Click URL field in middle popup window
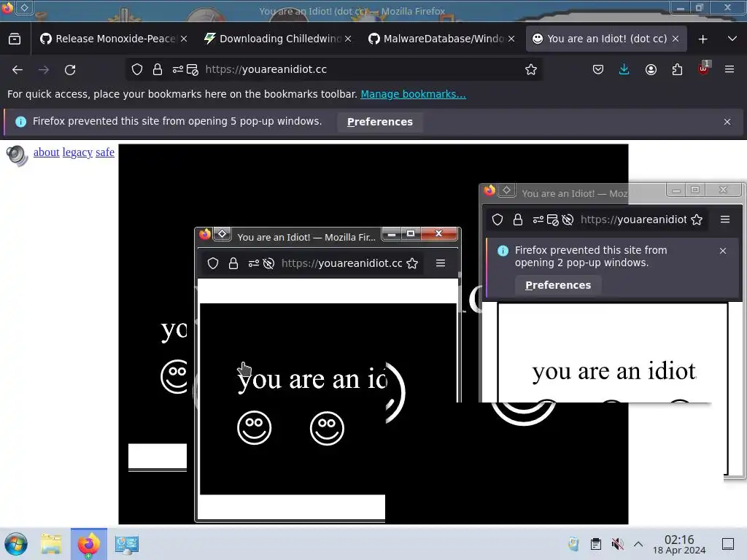The image size is (747, 560). [341, 263]
